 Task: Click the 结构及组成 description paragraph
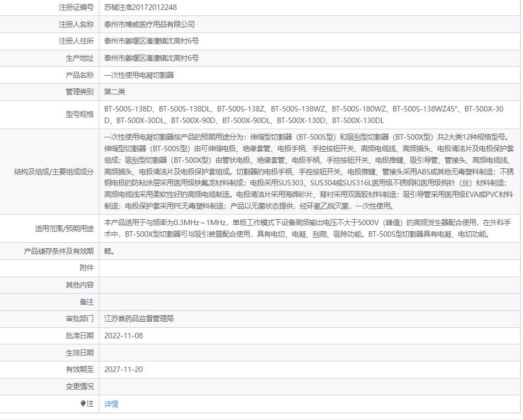coord(309,172)
